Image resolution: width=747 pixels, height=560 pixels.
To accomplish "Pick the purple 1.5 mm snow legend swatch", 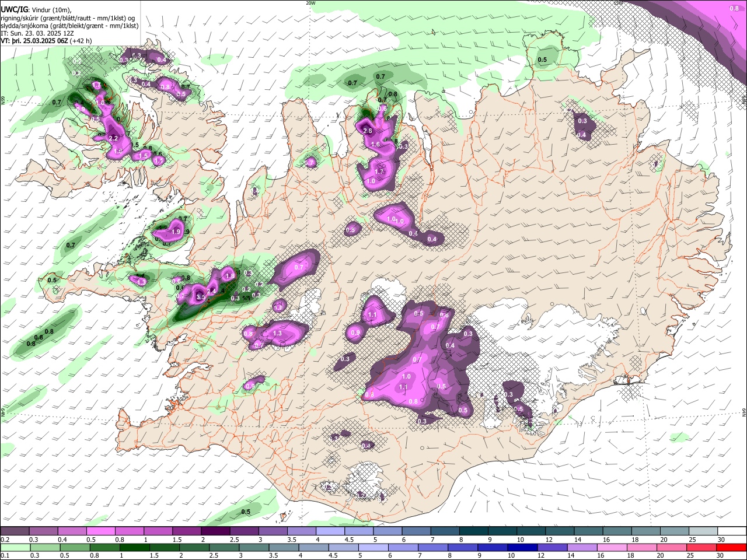I will click(187, 531).
